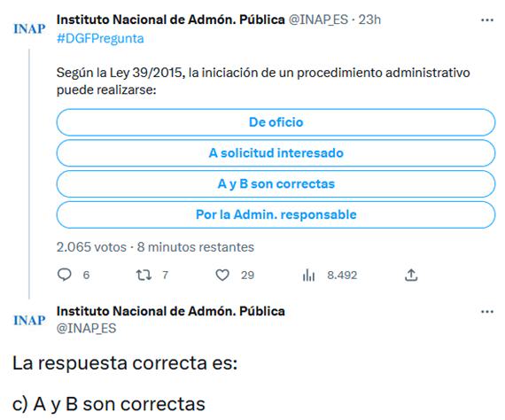Open the @INAP_ES handle in poll tweet
Viewport: 505px width, 420px height.
(318, 20)
